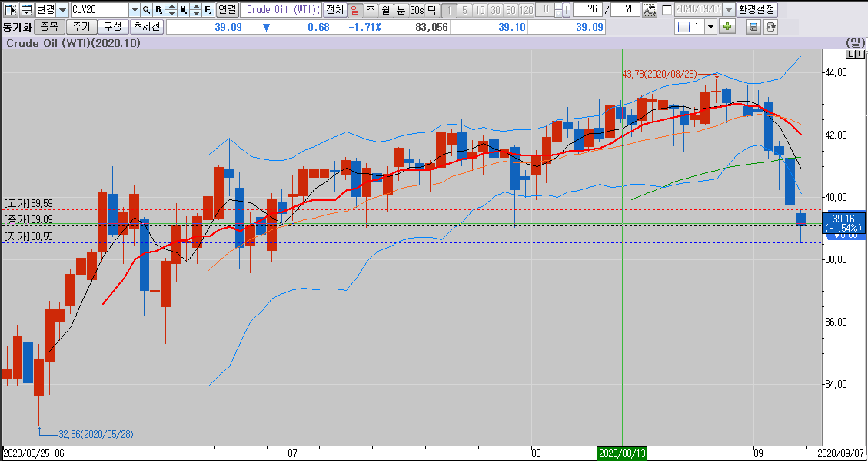
Task: Click the chart scale icon below (일)
Action: click(855, 54)
